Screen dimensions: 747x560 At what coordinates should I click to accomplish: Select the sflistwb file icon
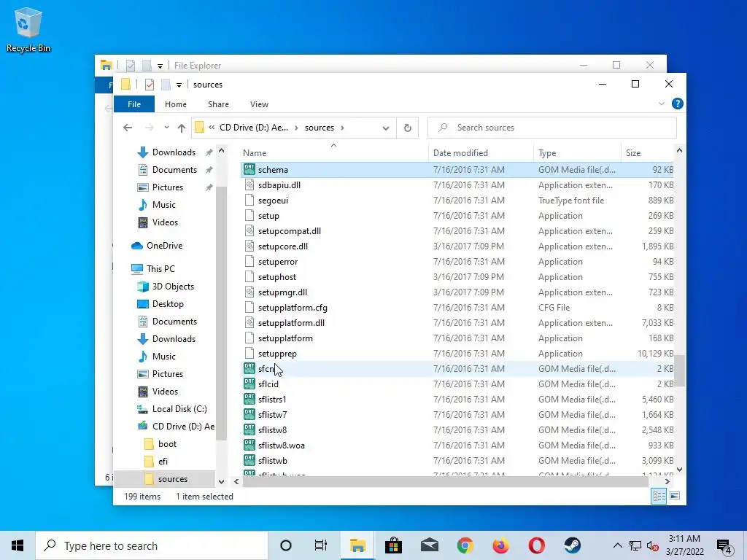click(249, 461)
